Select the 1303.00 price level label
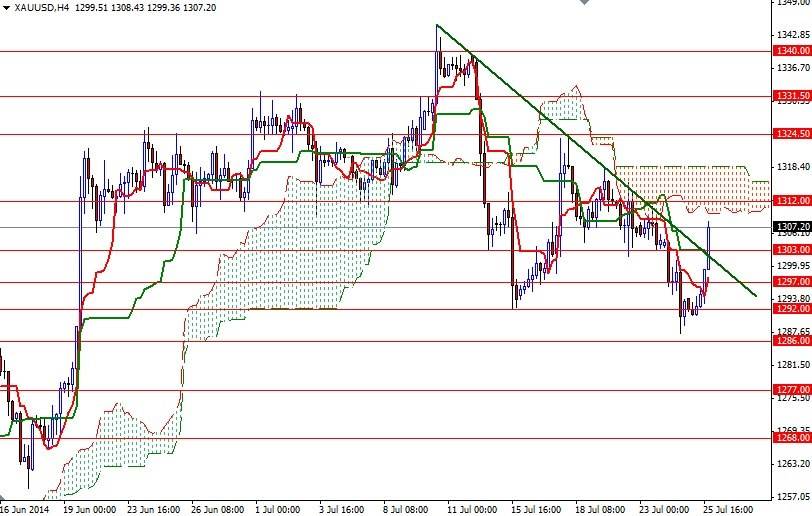812x516 pixels. [x=792, y=250]
